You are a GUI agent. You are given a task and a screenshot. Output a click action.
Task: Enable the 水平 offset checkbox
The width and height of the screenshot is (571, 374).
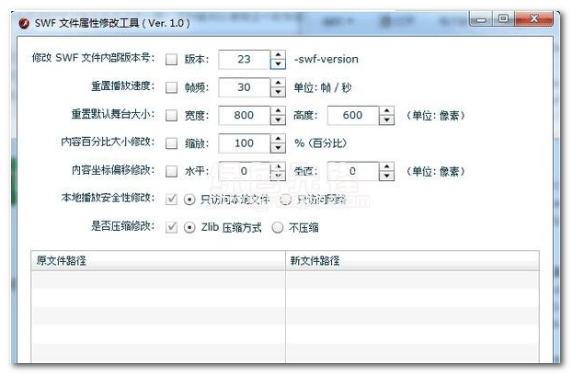point(171,171)
